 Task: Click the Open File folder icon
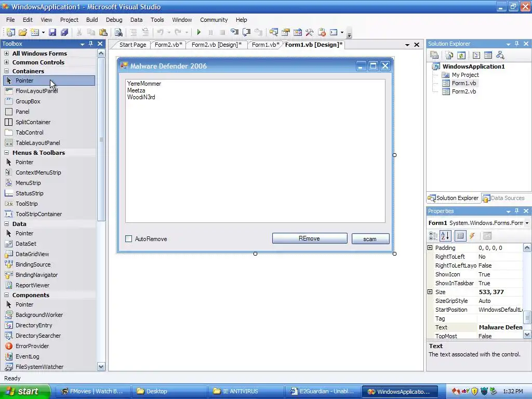pos(23,32)
